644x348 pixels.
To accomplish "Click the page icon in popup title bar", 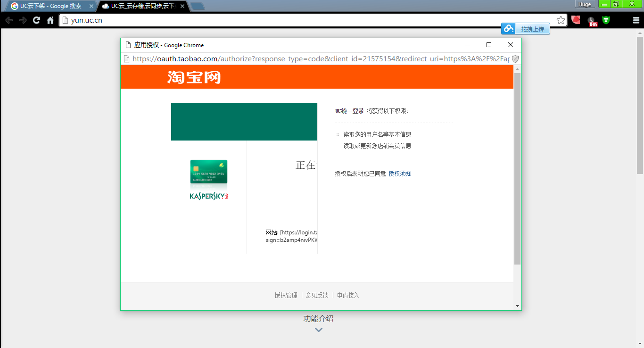I will (127, 45).
